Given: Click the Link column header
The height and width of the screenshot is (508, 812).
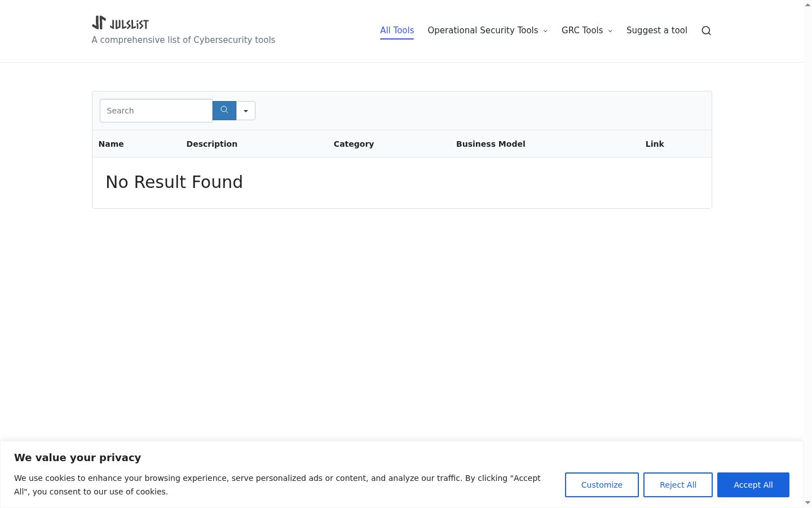Looking at the screenshot, I should coord(655,144).
